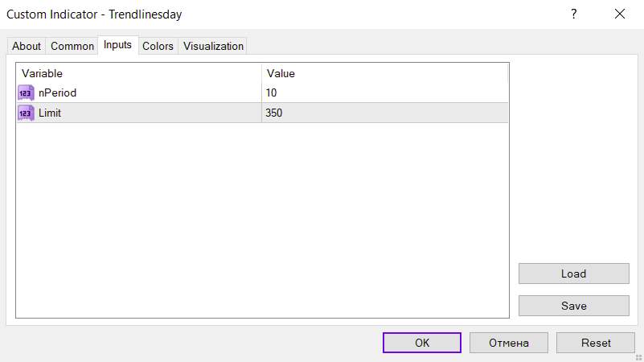Click the help question mark icon
The height and width of the screenshot is (362, 644).
point(573,14)
